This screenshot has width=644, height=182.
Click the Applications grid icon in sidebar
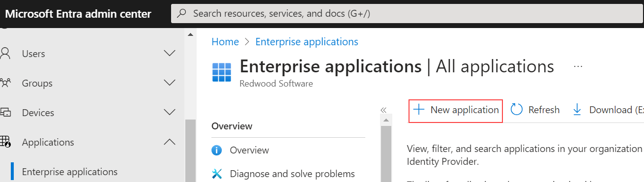point(5,142)
